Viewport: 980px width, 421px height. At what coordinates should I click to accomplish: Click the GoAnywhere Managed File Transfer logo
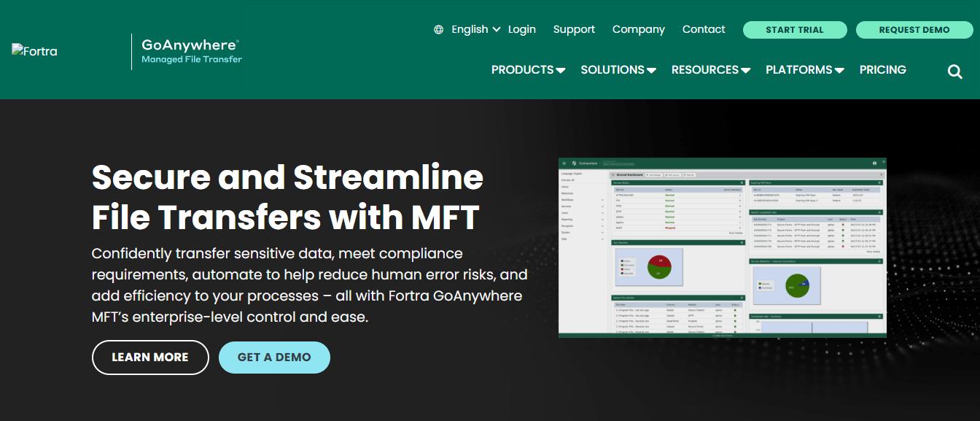[192, 51]
